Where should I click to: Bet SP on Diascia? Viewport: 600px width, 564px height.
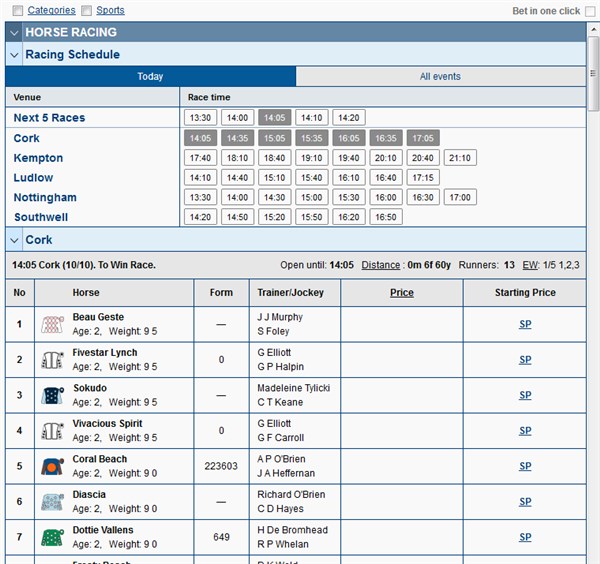525,502
